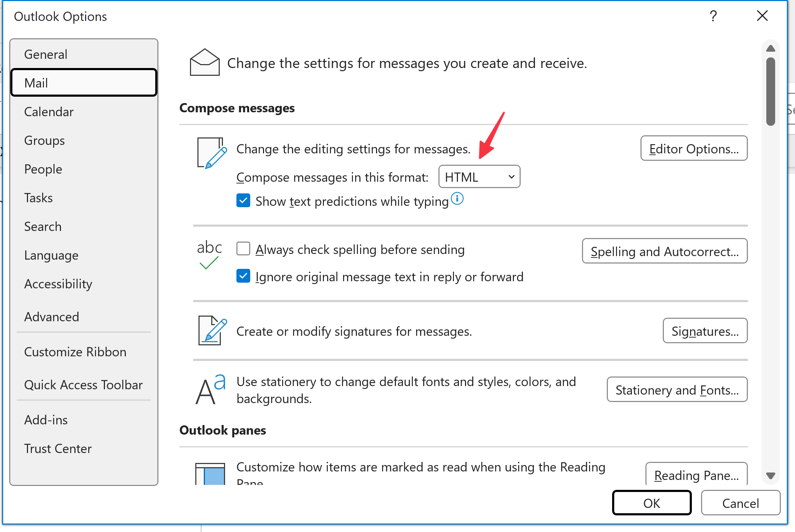Open Help with the question mark icon
This screenshot has height=532, width=795.
pos(713,16)
